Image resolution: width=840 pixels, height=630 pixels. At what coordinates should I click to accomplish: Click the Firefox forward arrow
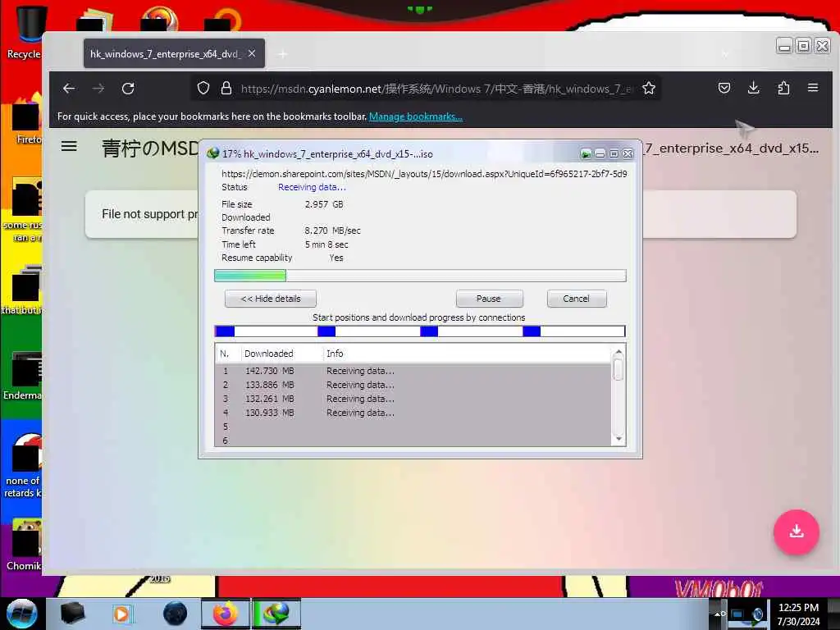(x=98, y=89)
